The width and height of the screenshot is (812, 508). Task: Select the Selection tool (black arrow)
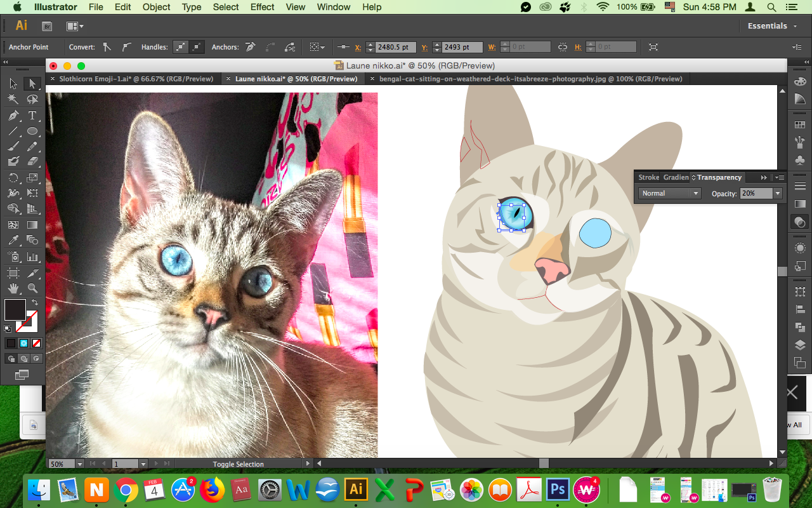click(13, 84)
